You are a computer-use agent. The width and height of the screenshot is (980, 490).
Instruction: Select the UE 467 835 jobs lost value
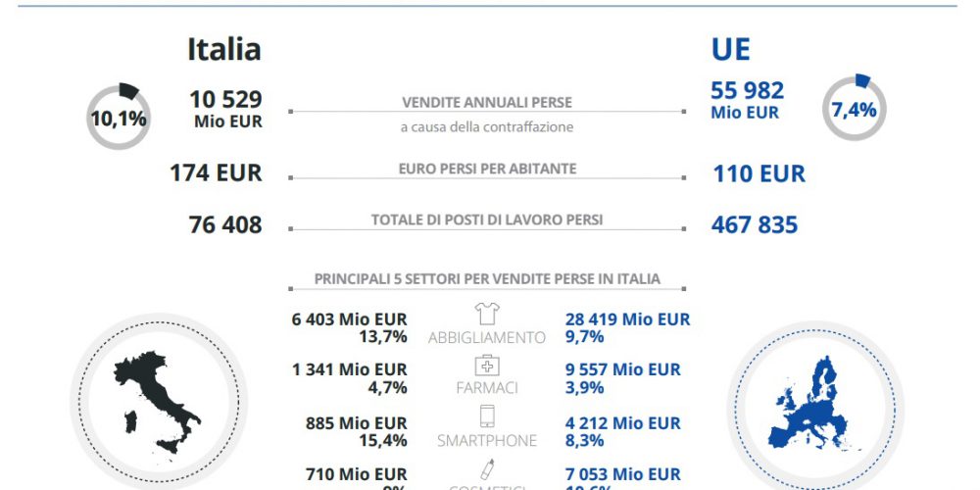coord(755,225)
